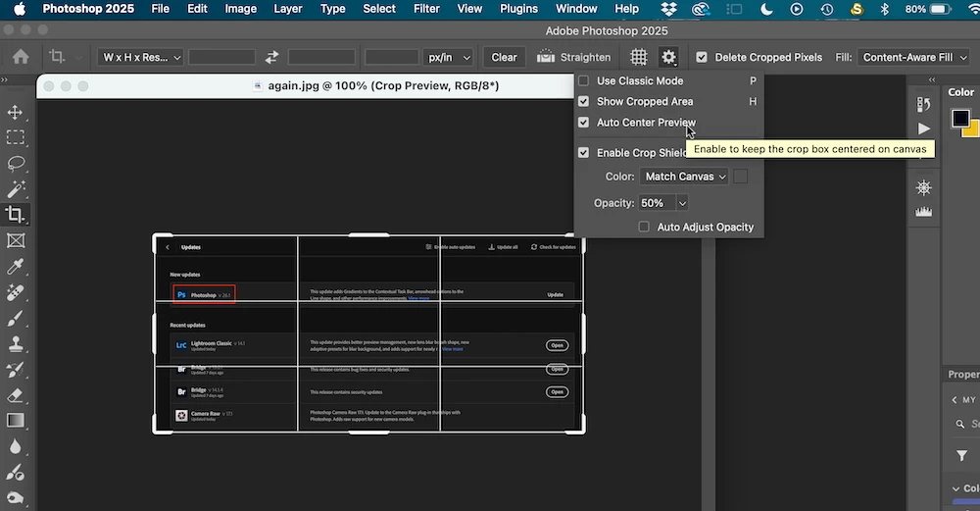The height and width of the screenshot is (511, 980).
Task: Select the Spot Healing Brush tool
Action: (15, 292)
